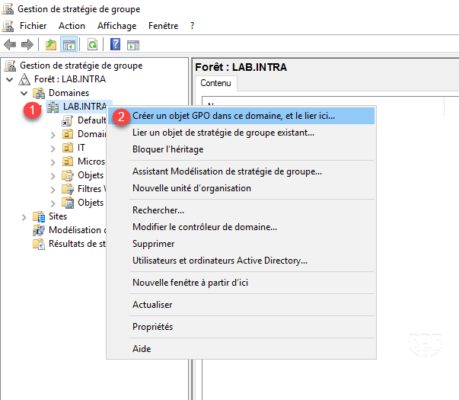Toggle the Show/Hide action pane icon
459x400 pixels.
(x=133, y=45)
